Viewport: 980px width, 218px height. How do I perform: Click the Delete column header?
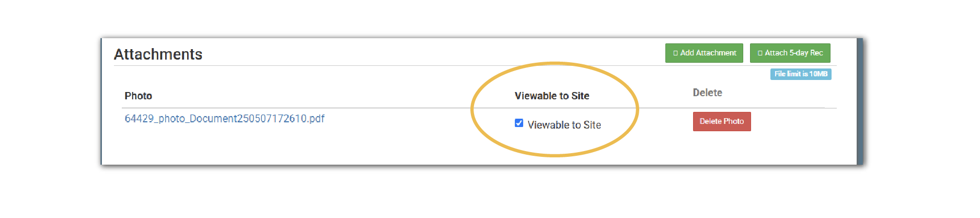coord(707,93)
